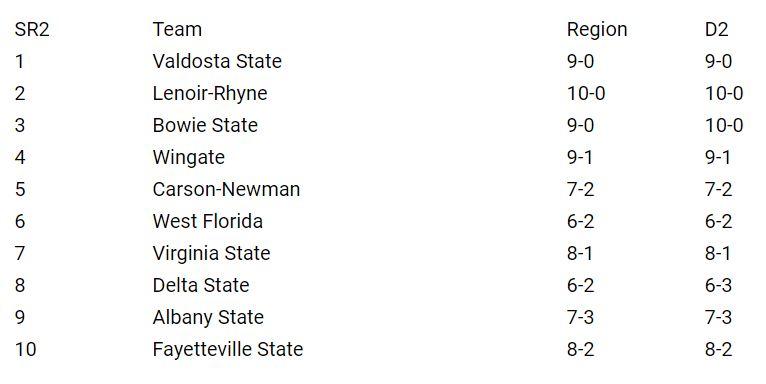Select the Carson-Newman team name
Screen dimensions: 766x384
pyautogui.click(x=226, y=190)
